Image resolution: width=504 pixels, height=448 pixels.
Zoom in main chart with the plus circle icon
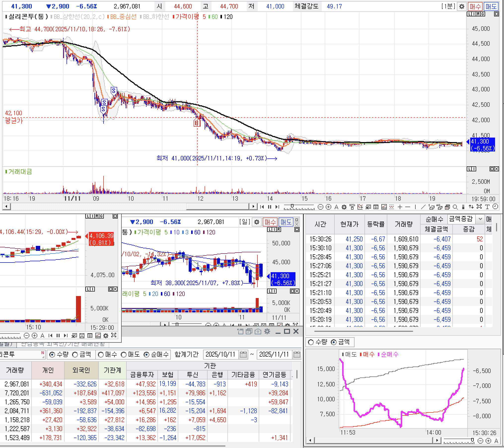tap(328, 207)
